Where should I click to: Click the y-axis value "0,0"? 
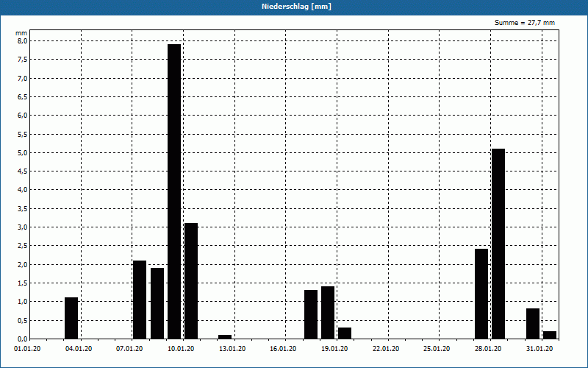pyautogui.click(x=22, y=339)
